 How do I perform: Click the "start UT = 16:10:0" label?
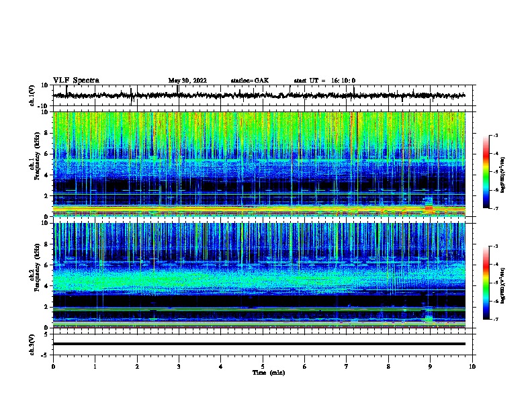click(x=324, y=81)
